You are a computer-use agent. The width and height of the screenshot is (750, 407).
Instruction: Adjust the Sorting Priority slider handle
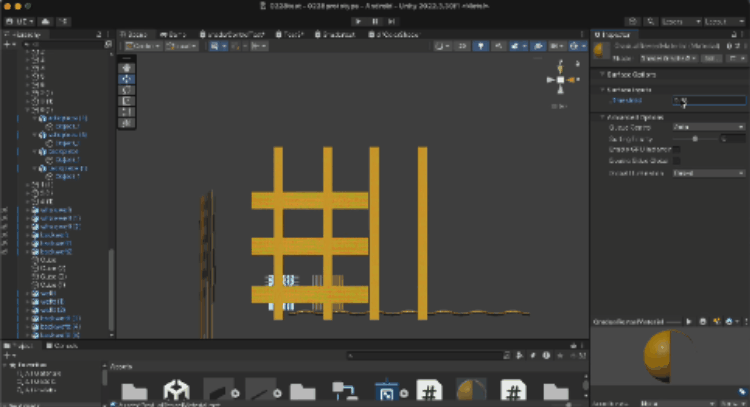click(695, 139)
